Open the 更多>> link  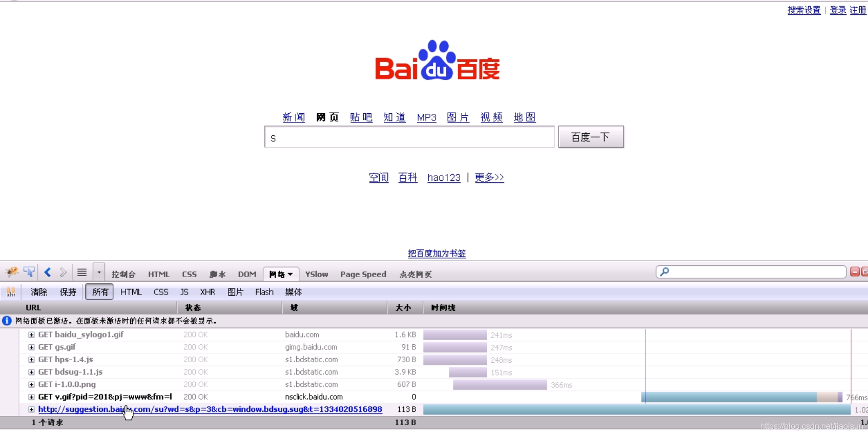pos(489,177)
